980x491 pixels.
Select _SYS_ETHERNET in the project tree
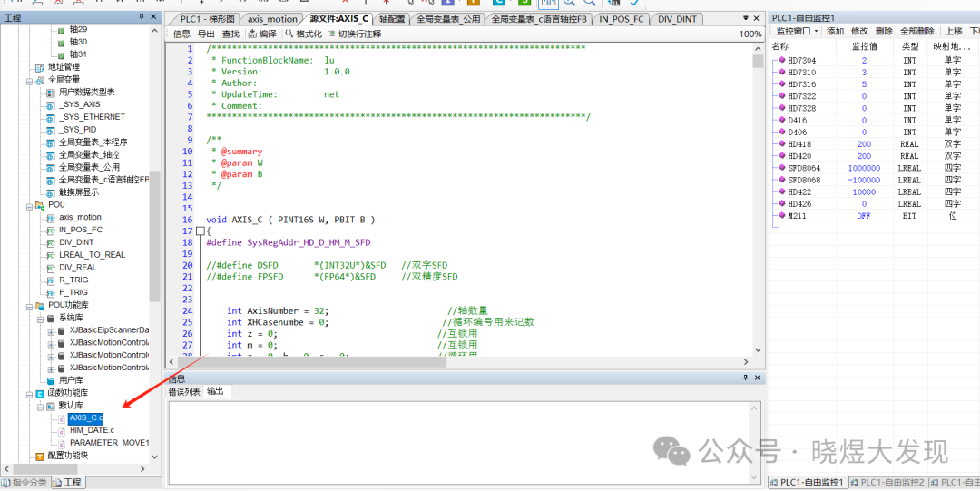(x=92, y=117)
